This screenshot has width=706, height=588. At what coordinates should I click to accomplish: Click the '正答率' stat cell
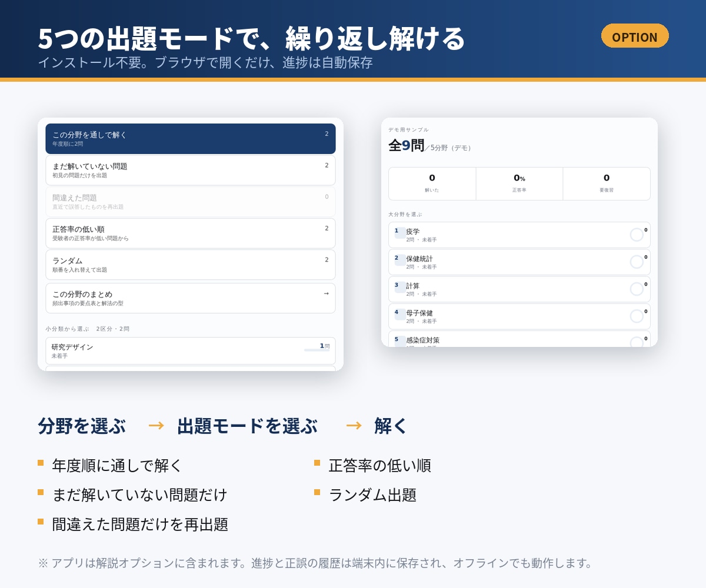[x=519, y=183]
